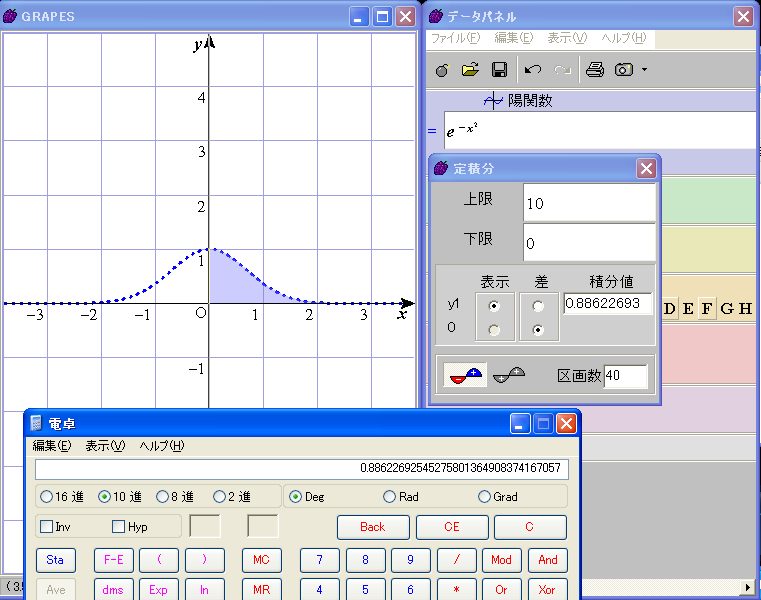
Task: Print the graph using the printer icon
Action: (x=594, y=70)
